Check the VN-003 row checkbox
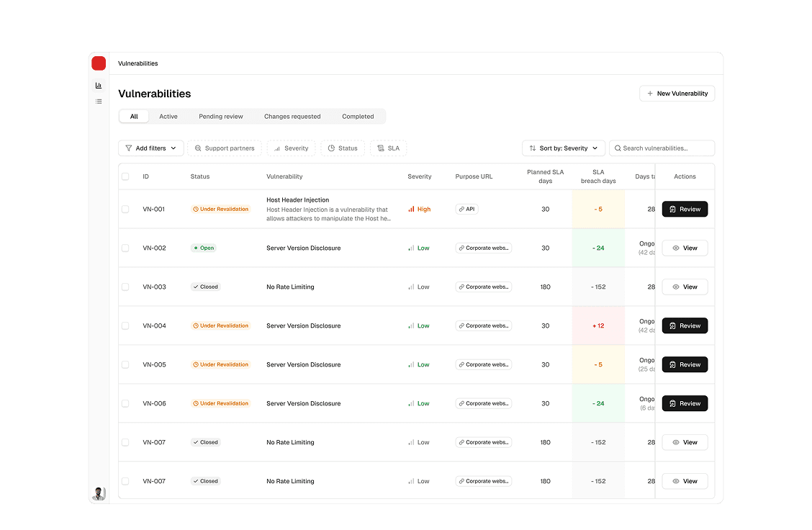Viewport: 812px width, 530px height. click(x=125, y=287)
